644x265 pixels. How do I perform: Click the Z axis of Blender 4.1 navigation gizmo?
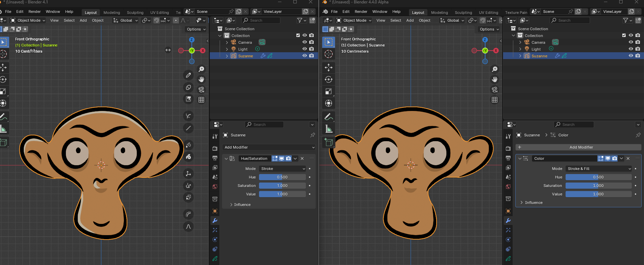pos(192,40)
